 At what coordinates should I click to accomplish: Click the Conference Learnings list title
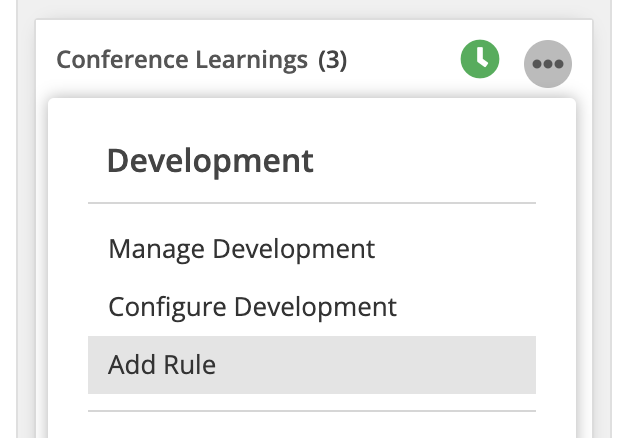point(182,60)
